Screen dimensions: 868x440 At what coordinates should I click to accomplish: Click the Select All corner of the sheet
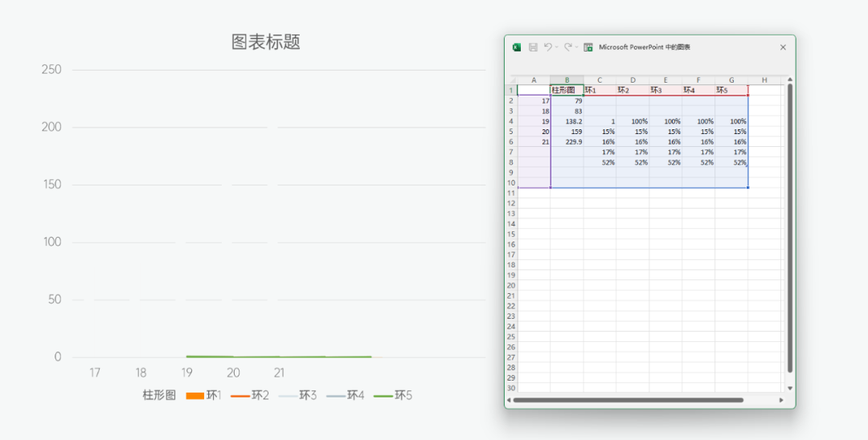(511, 80)
